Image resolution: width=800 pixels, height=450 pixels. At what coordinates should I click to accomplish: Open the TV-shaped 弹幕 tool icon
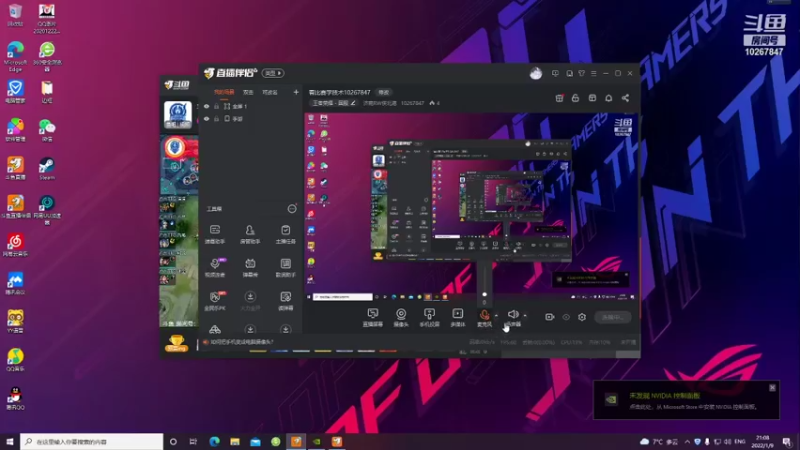click(x=250, y=267)
